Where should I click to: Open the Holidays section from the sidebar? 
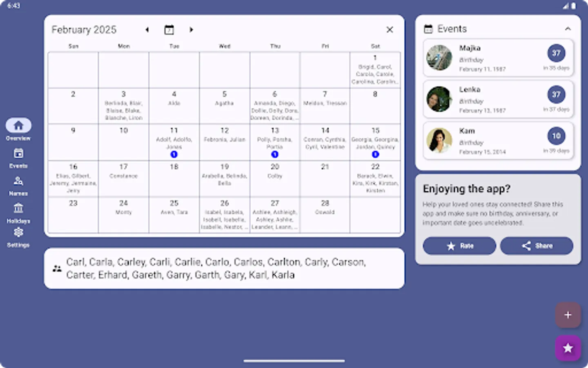(x=18, y=211)
